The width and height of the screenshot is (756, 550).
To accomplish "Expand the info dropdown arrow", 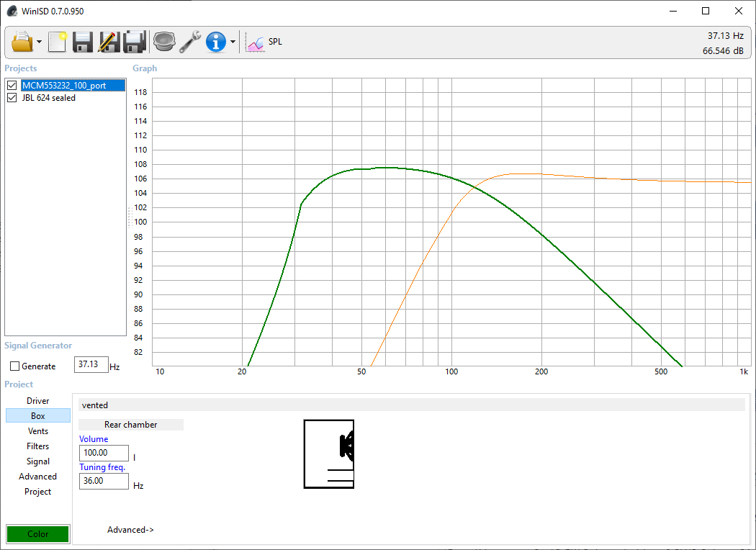I will point(233,42).
